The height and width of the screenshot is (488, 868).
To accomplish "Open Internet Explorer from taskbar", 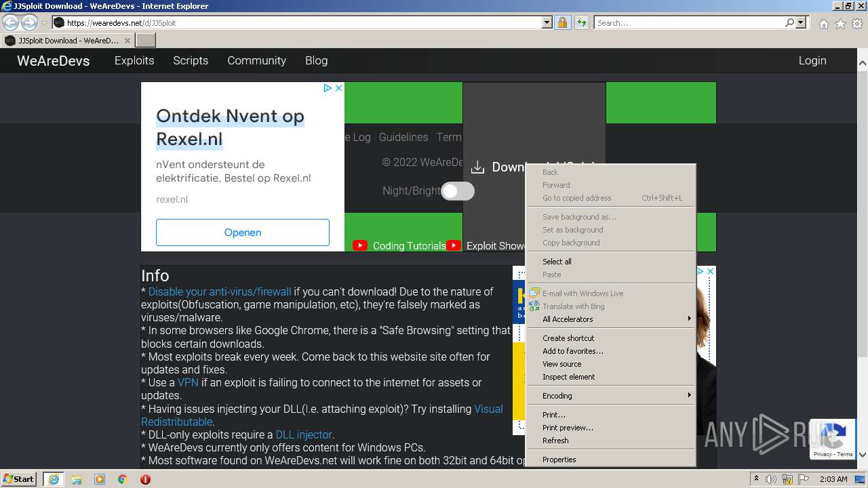I will 53,479.
